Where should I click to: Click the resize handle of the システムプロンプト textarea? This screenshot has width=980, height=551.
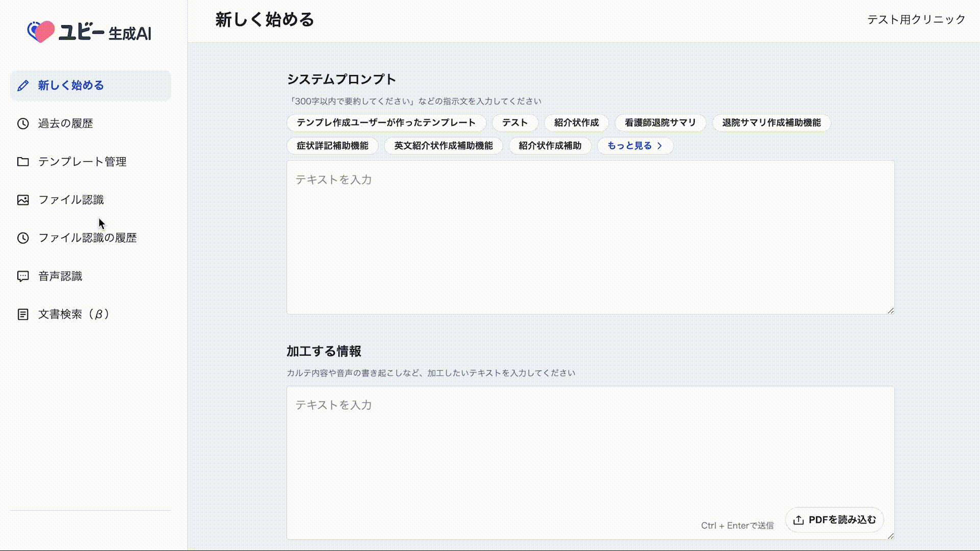coord(891,311)
